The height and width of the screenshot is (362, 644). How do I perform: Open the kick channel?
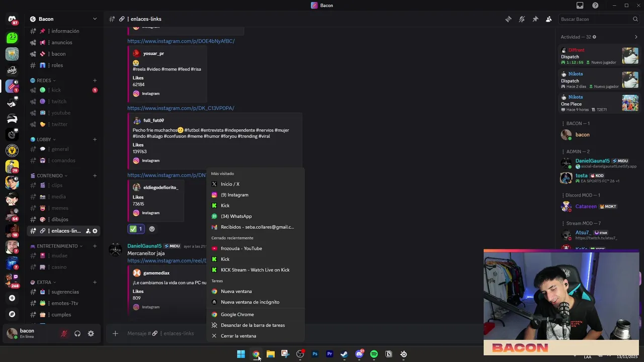click(x=63, y=90)
